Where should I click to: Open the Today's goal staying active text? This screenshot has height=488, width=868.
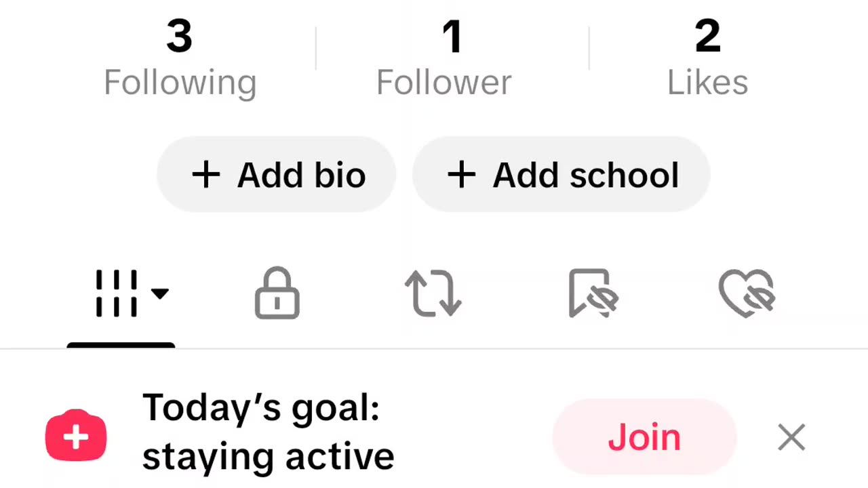point(268,432)
